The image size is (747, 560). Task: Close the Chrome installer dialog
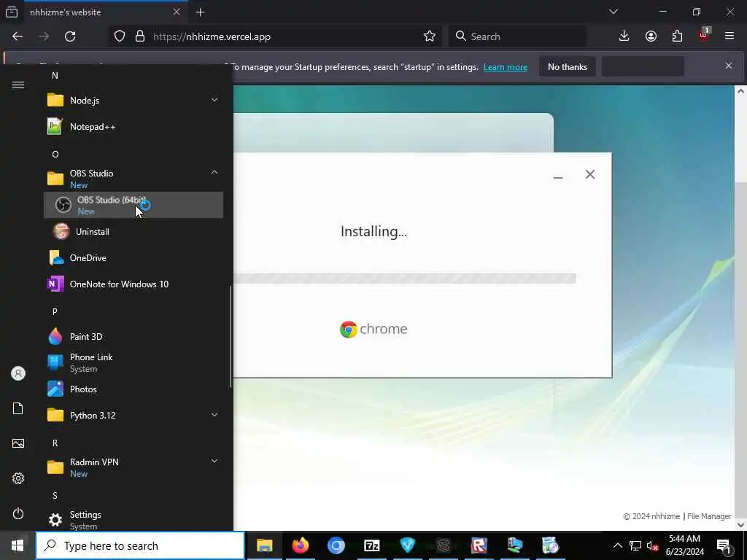[589, 174]
